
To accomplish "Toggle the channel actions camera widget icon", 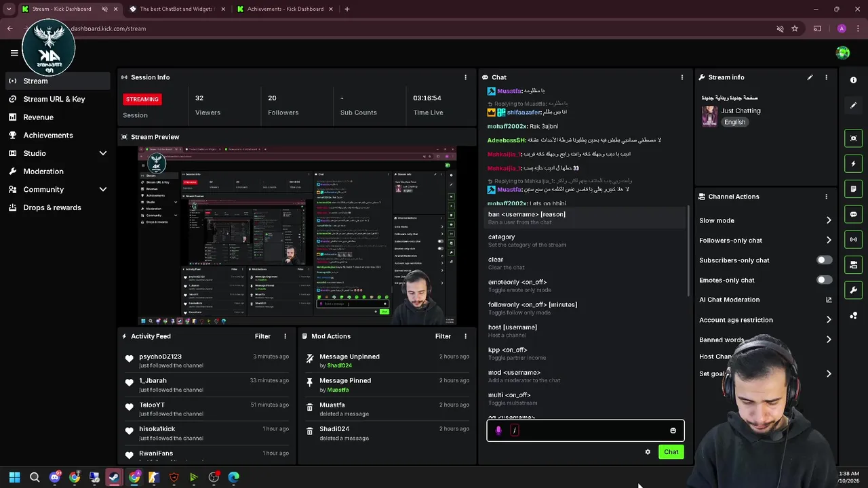I will point(853,264).
